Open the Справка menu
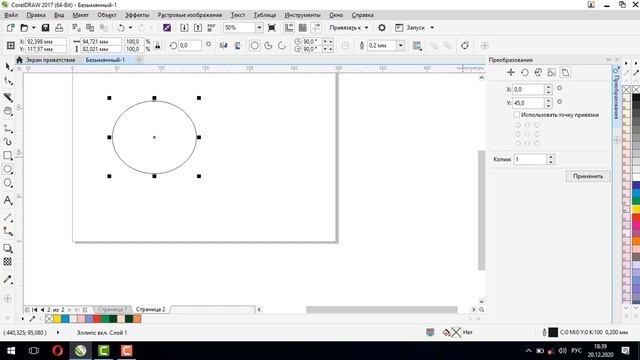640x360 pixels. pos(362,15)
